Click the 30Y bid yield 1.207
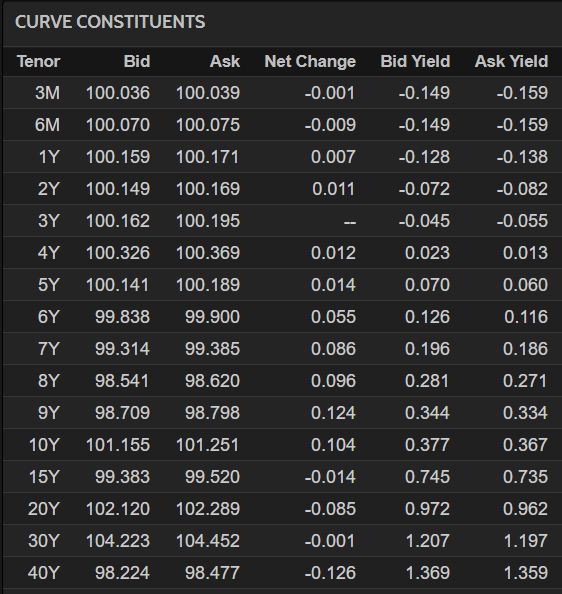 (428, 541)
